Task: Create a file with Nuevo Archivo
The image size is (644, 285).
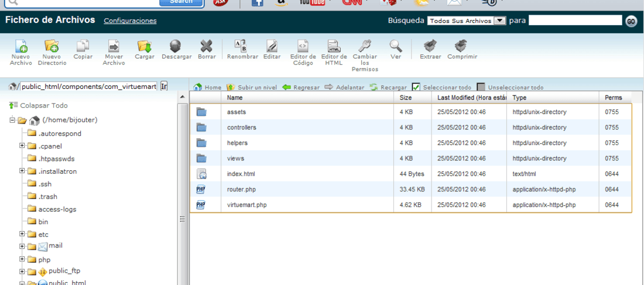Action: tap(21, 53)
